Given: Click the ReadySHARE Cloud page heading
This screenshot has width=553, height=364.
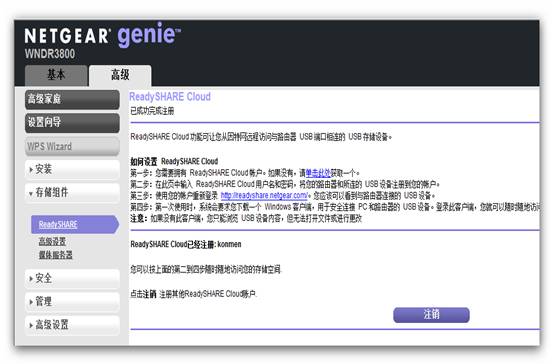Looking at the screenshot, I should (170, 97).
